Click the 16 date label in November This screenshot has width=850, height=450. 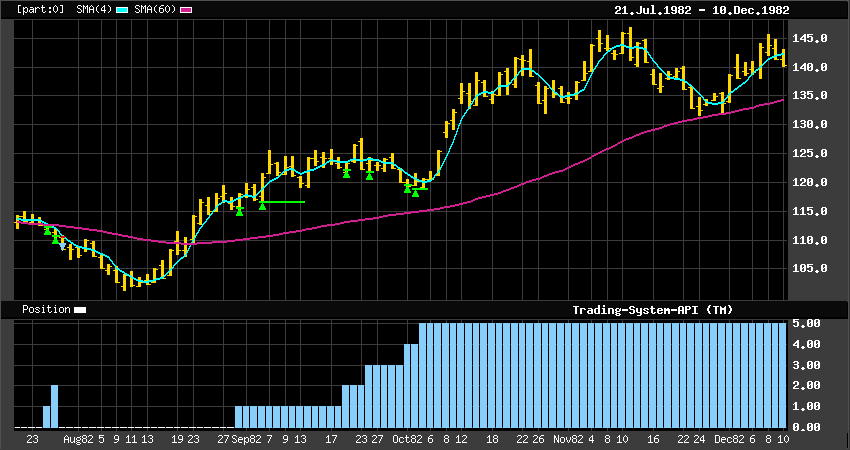point(653,439)
